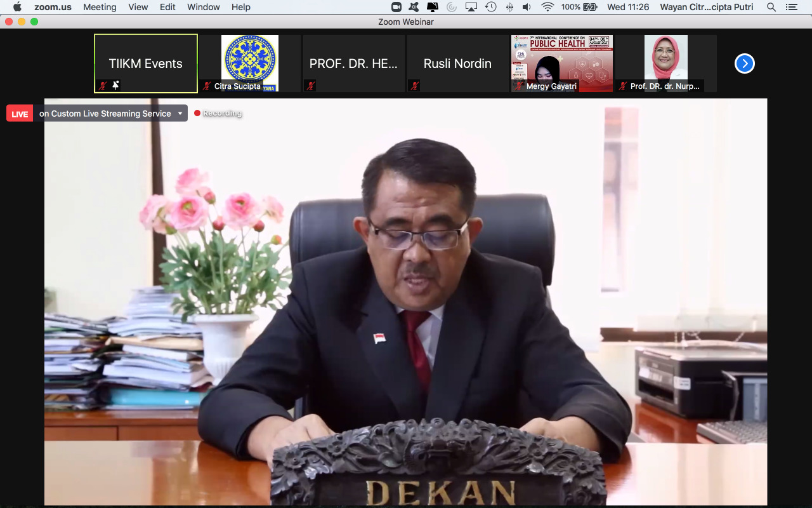Screen dimensions: 812x508
Task: Open the Time Machine menu bar icon
Action: pos(490,7)
